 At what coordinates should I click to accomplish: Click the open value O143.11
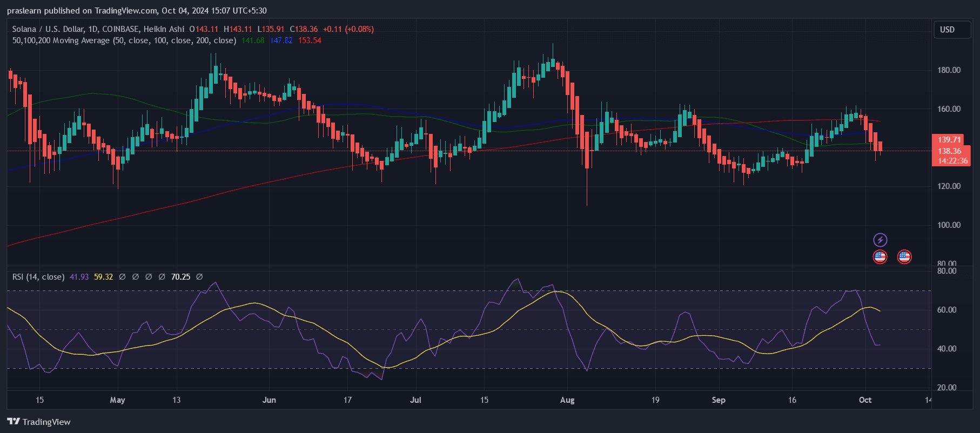click(204, 29)
